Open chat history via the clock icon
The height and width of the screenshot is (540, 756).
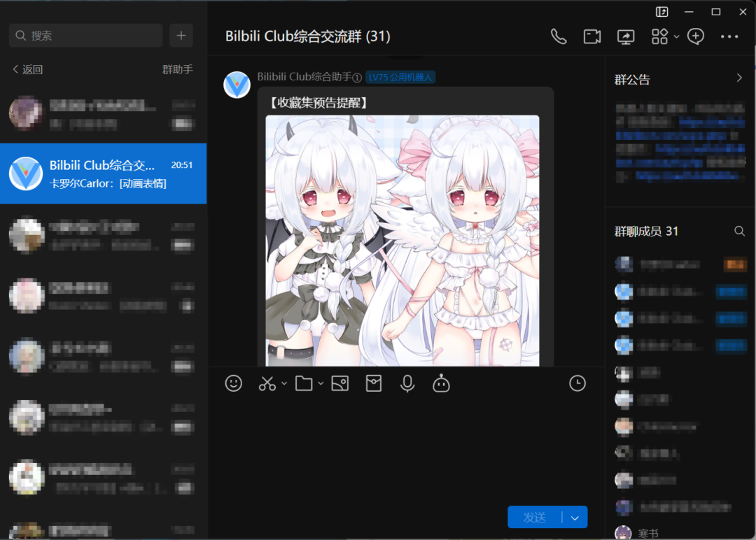tap(577, 383)
